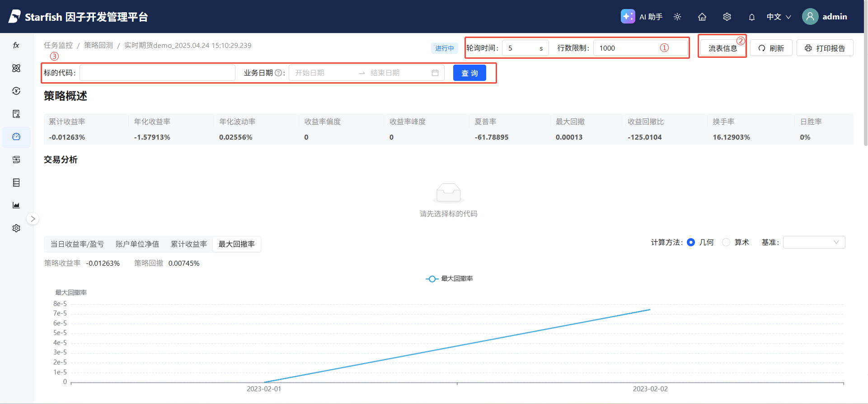Open the bottom sidebar settings gear
This screenshot has height=404, width=868.
tap(16, 228)
